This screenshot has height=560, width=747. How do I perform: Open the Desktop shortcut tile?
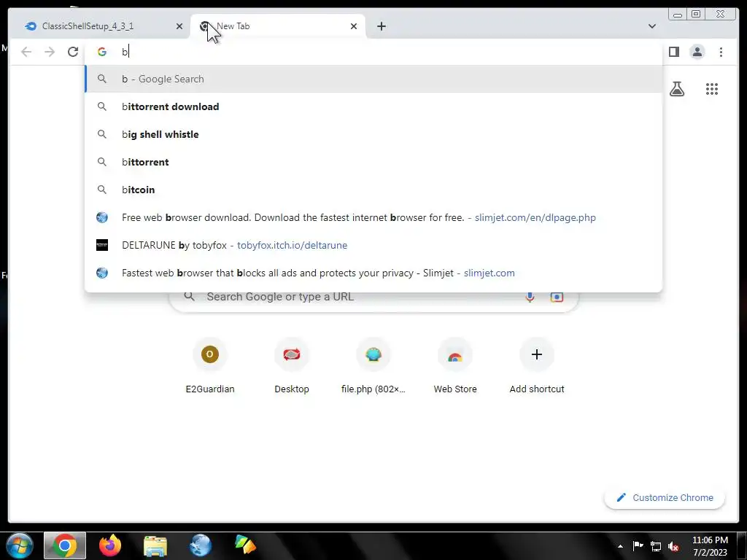[292, 367]
